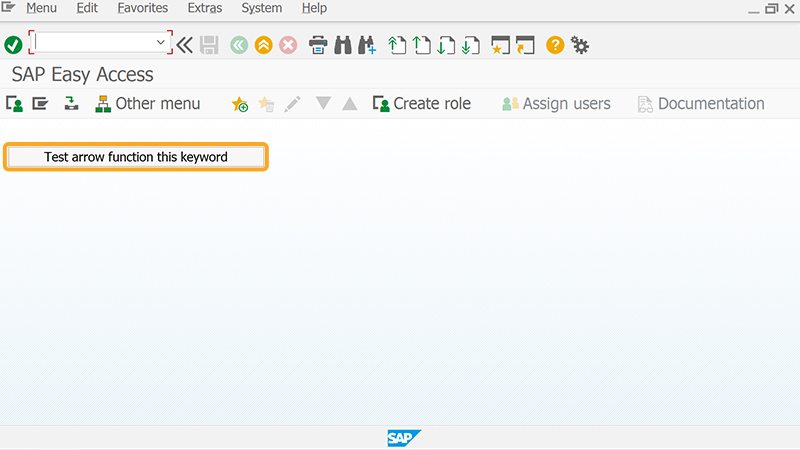Viewport: 800px width, 450px height.
Task: Click the Save floppy disk icon
Action: [209, 45]
